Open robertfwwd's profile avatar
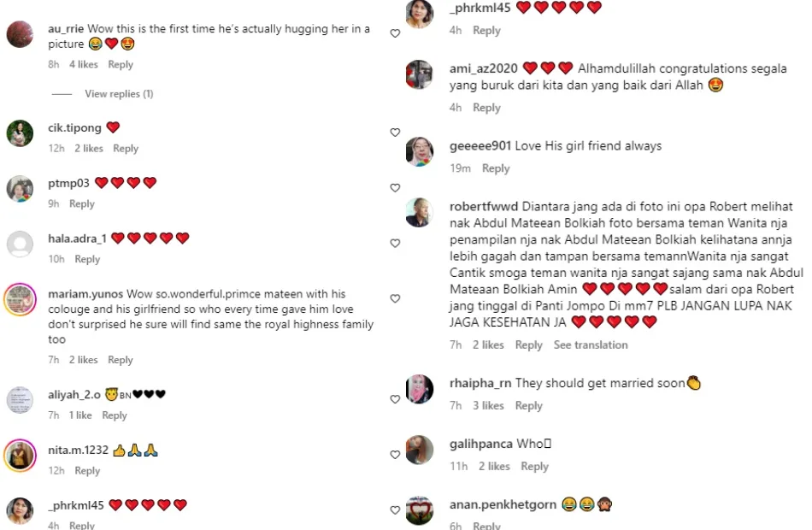The image size is (812, 530). click(x=419, y=213)
